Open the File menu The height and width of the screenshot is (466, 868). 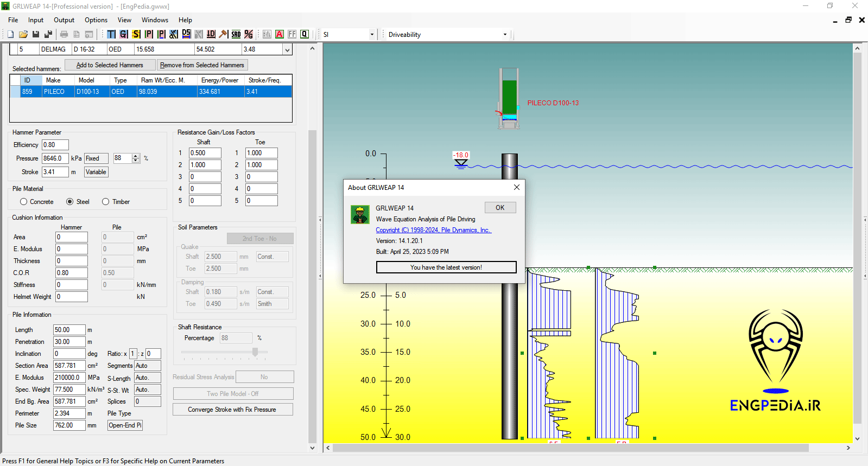tap(13, 20)
